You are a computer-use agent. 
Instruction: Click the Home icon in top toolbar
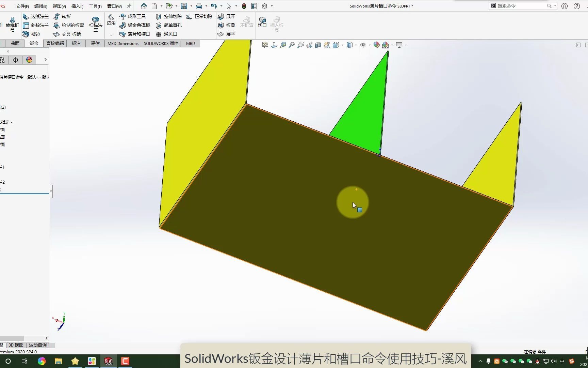click(x=144, y=6)
